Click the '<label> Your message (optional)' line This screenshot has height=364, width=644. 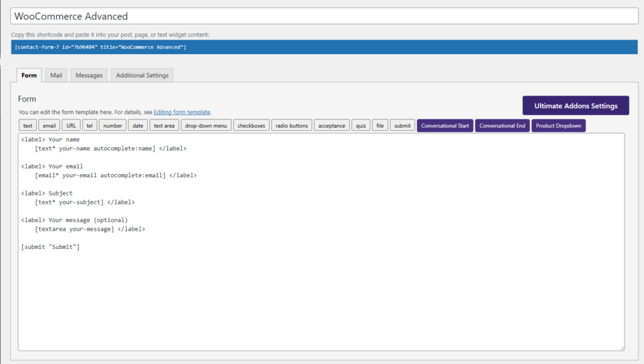[x=74, y=220]
